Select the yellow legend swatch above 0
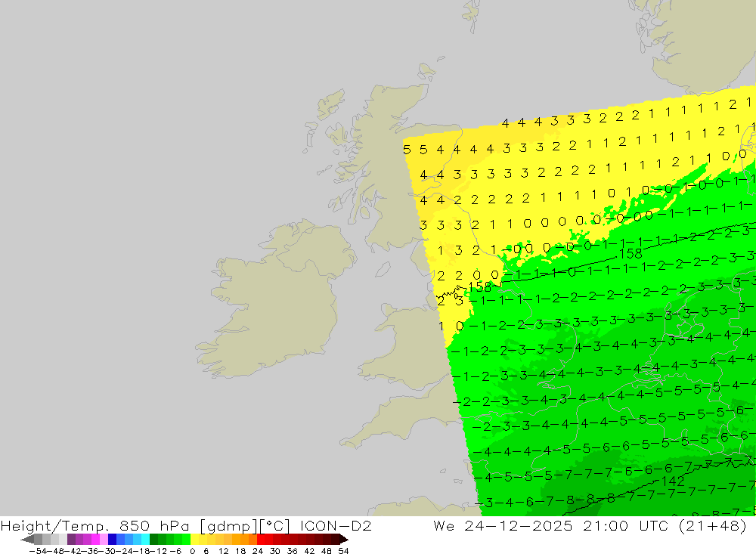756x554 pixels. click(x=194, y=539)
